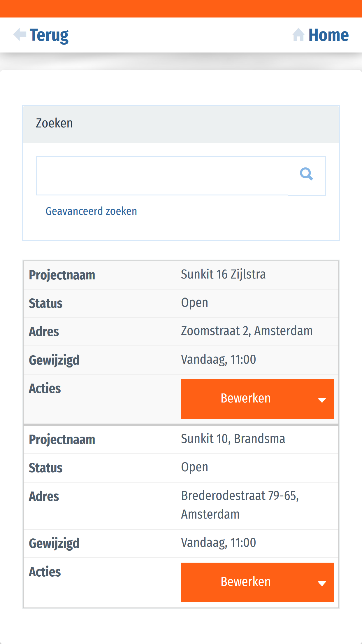Select the project name Sunkit 10, Brandsma

[x=233, y=439]
